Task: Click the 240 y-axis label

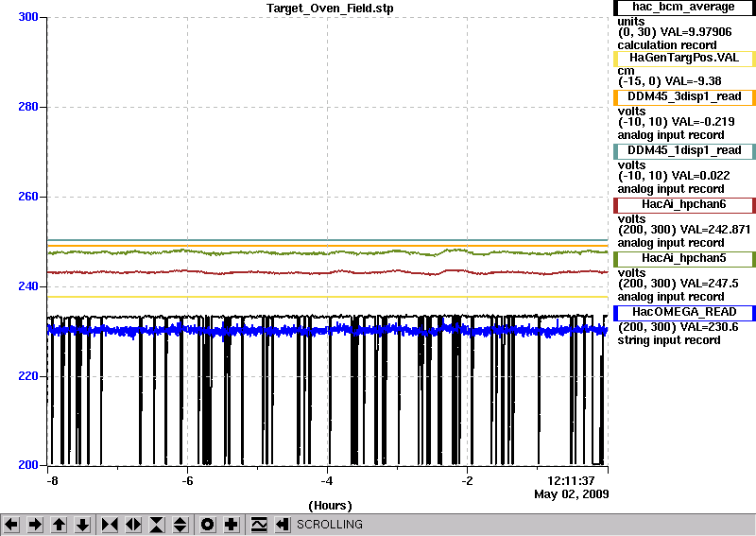Action: click(x=28, y=286)
